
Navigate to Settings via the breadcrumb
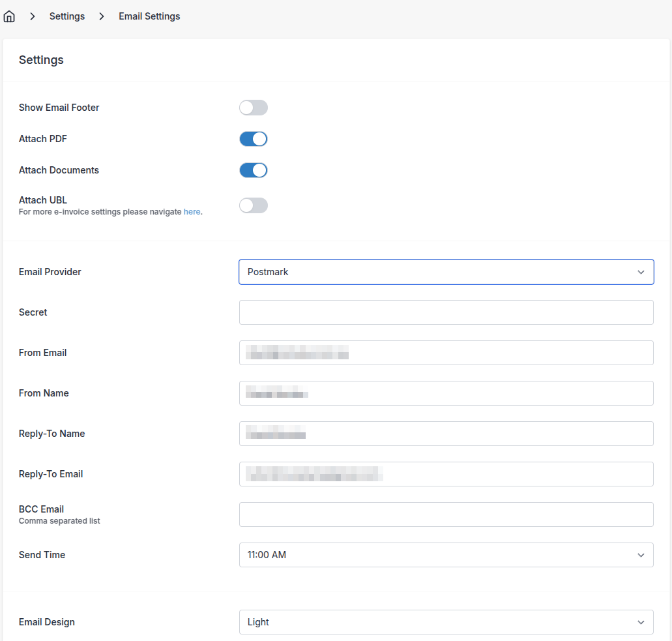tap(66, 16)
